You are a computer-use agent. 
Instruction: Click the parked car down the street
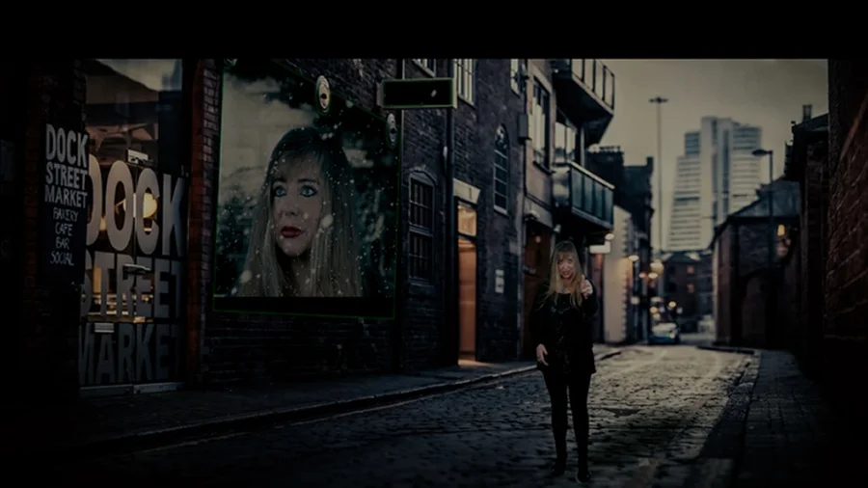point(664,333)
